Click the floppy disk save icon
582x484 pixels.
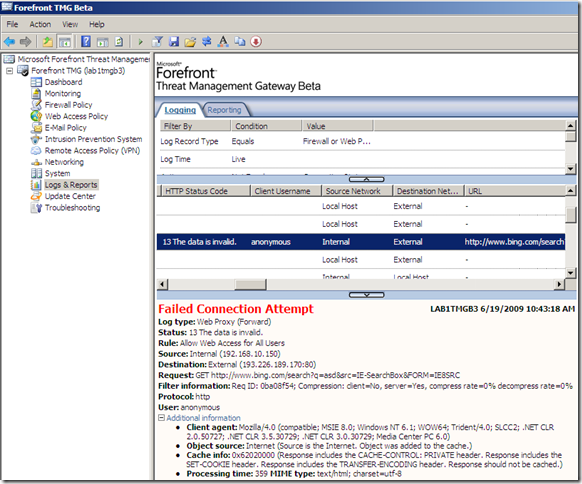[x=174, y=42]
